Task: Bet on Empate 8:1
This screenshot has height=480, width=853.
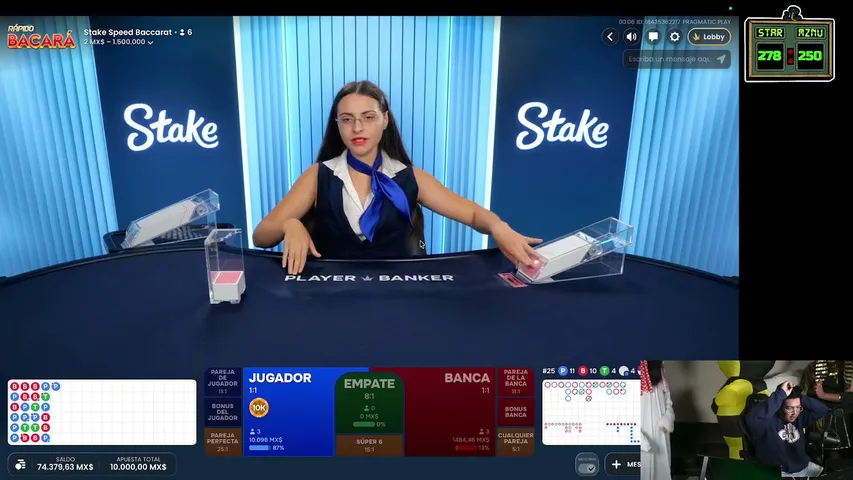Action: (x=369, y=404)
